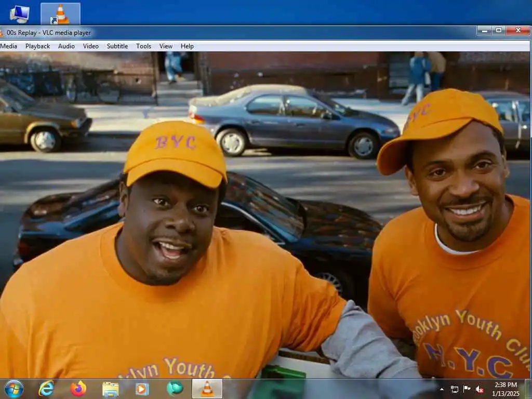The width and height of the screenshot is (532, 399).
Task: Open the Media menu
Action: pos(8,46)
